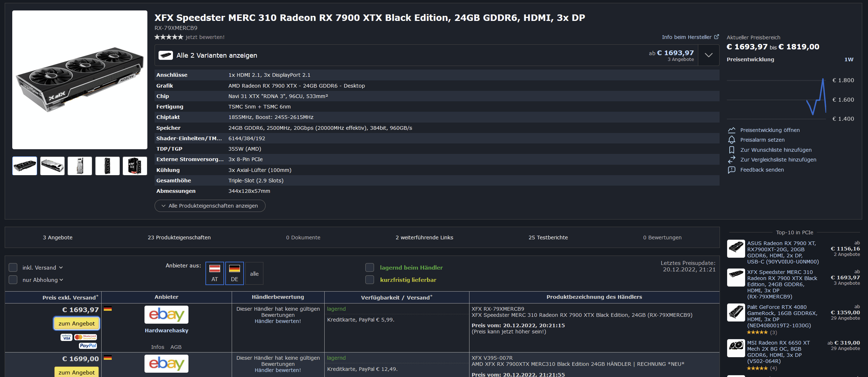Image resolution: width=868 pixels, height=377 pixels.
Task: Open the inkl. Versand dropdown arrow
Action: click(x=61, y=267)
